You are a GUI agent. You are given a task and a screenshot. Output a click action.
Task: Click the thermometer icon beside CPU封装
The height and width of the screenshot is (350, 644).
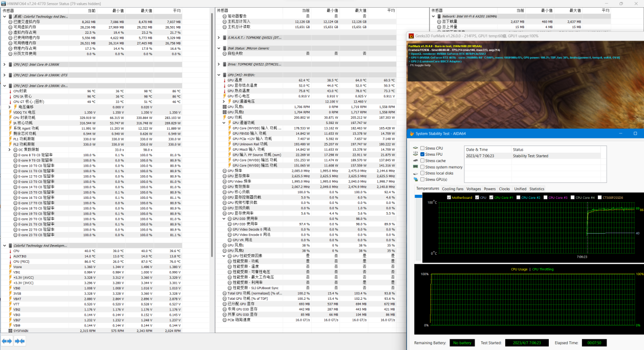click(x=10, y=91)
